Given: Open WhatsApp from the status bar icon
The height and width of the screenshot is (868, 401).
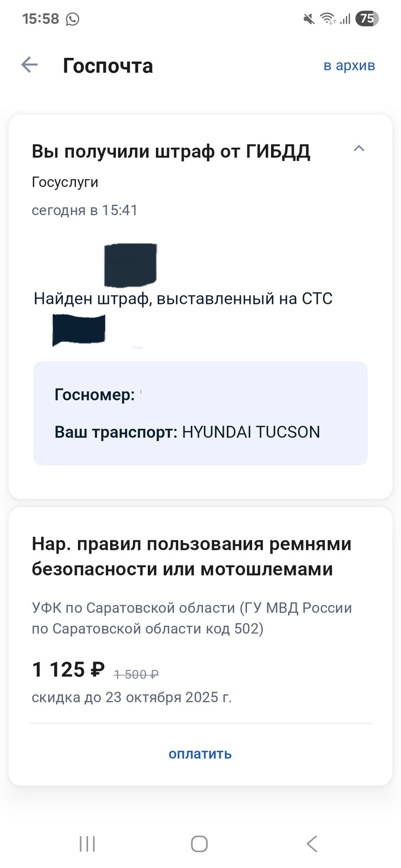Looking at the screenshot, I should pyautogui.click(x=71, y=18).
